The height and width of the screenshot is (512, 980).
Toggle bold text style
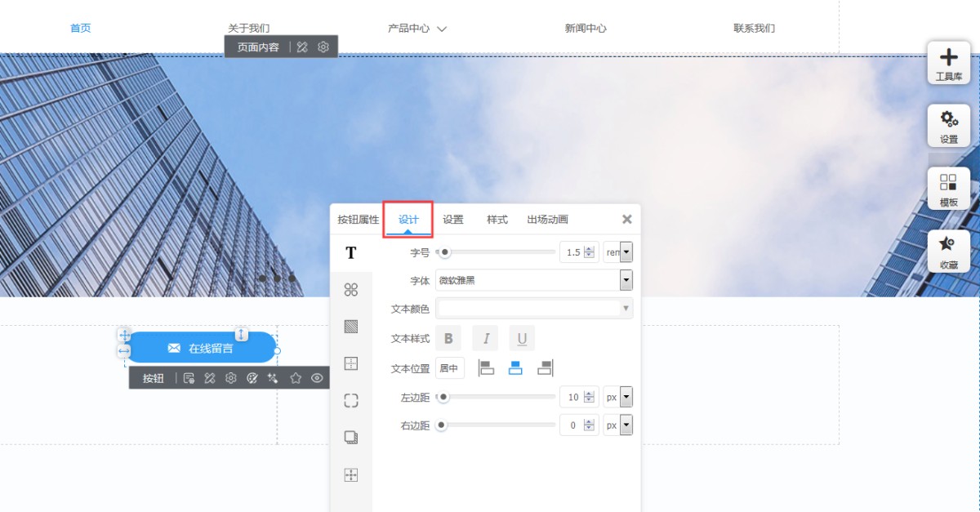448,338
